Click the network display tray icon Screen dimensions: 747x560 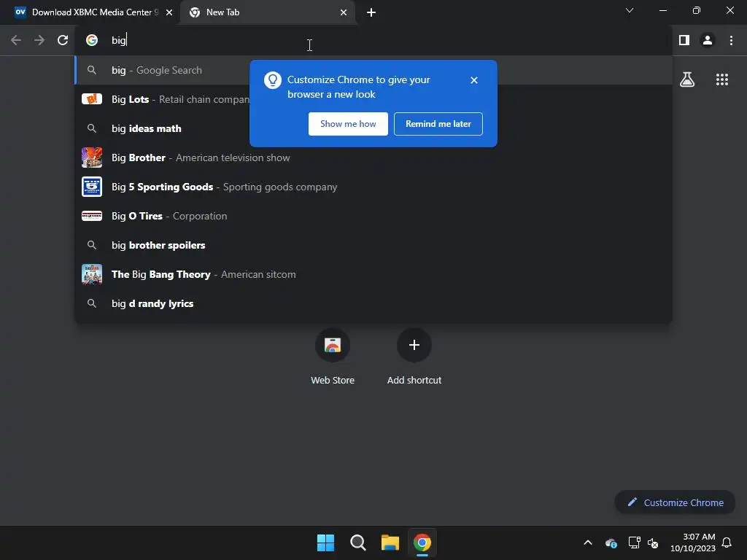click(634, 542)
